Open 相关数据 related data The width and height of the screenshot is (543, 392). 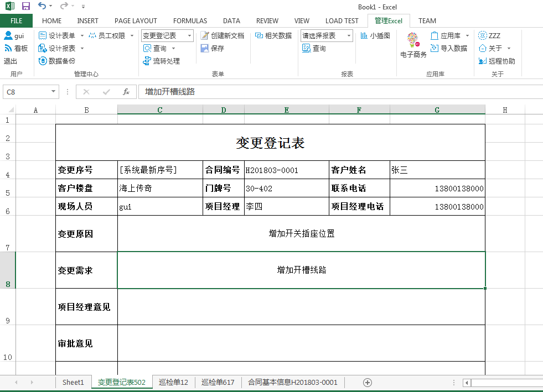click(273, 35)
